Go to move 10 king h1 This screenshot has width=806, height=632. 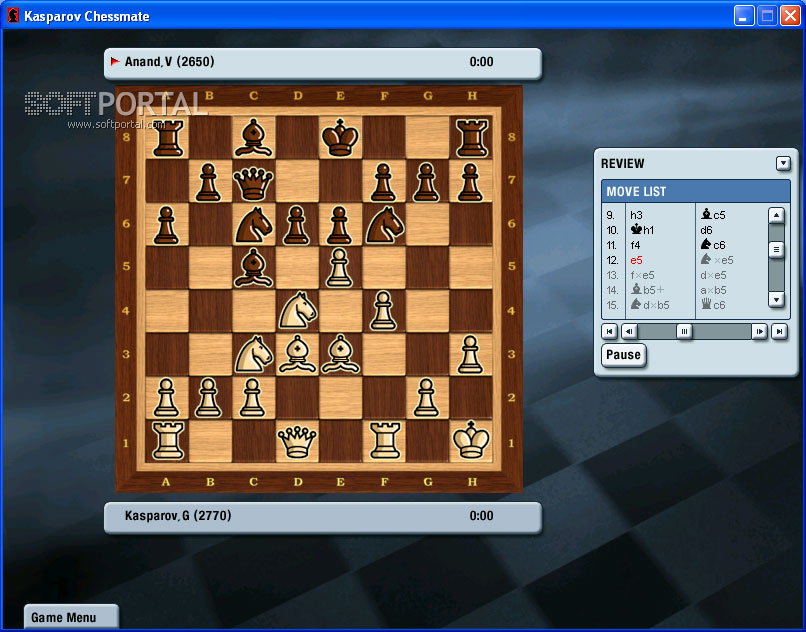coord(642,230)
